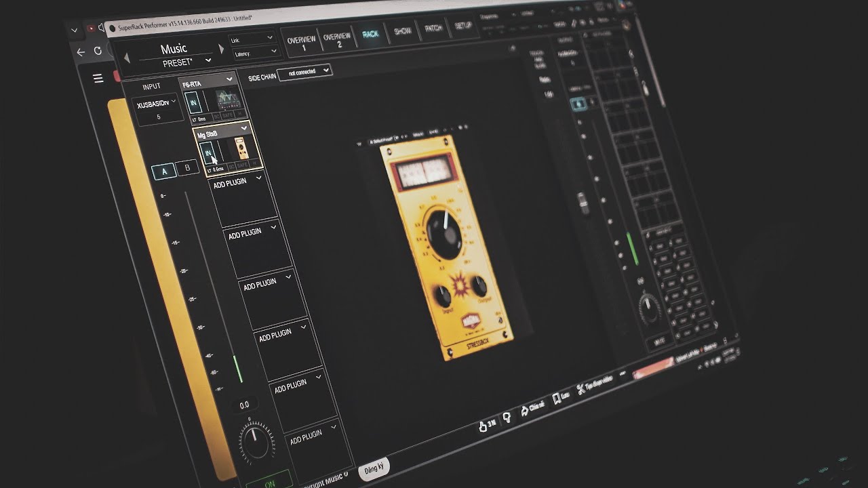Click the YouTube like thumbs-up button
The width and height of the screenshot is (868, 488).
(486, 425)
